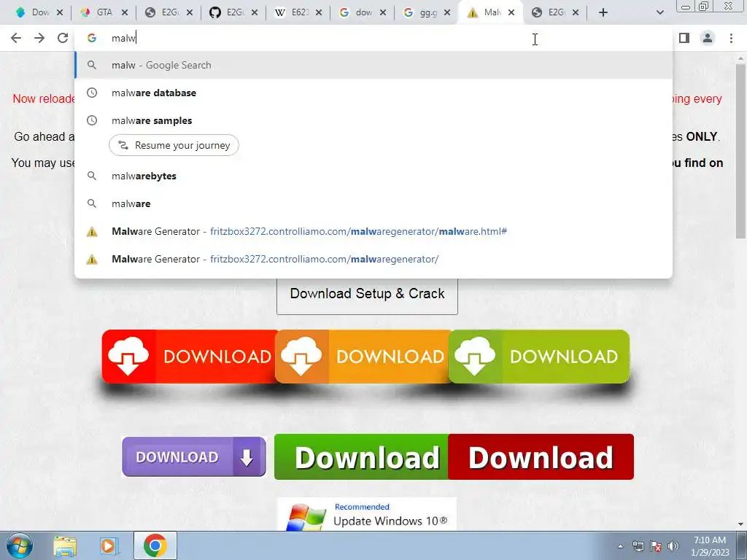
Task: Close the active Malware tab
Action: [511, 13]
